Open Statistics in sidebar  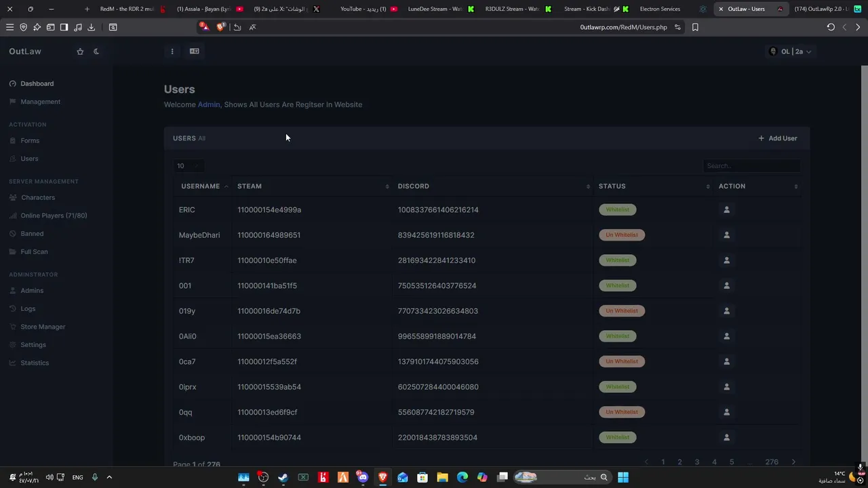(30, 363)
